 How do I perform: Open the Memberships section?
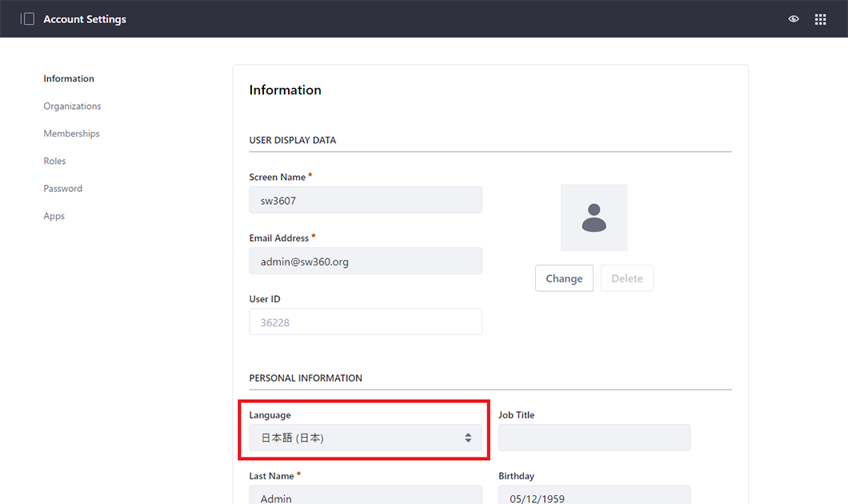coord(71,133)
